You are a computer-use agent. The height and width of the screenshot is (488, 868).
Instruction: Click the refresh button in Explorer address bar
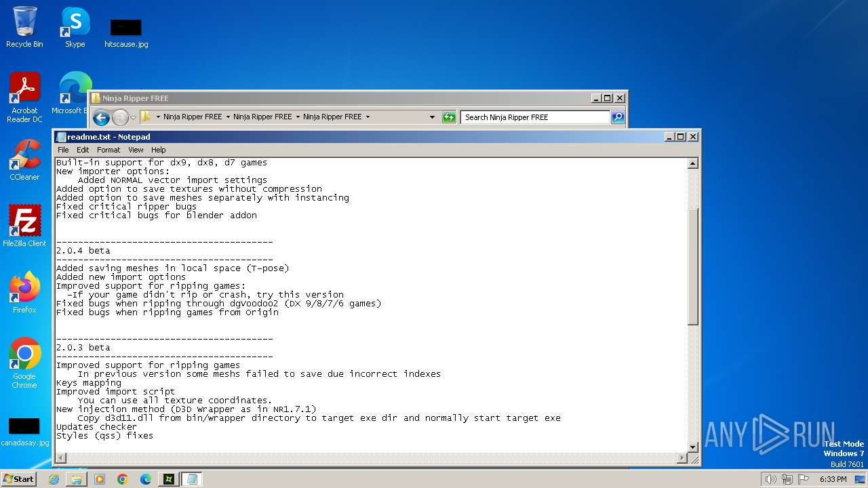click(449, 117)
